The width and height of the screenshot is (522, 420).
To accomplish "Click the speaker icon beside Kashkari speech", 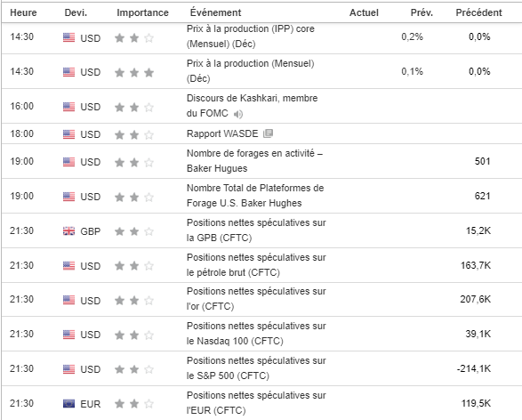I will click(x=238, y=114).
